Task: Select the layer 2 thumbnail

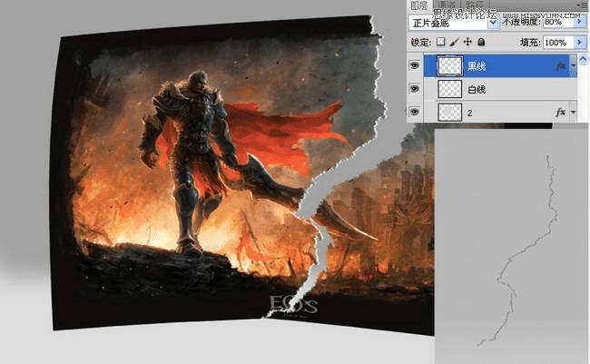Action: [x=450, y=113]
